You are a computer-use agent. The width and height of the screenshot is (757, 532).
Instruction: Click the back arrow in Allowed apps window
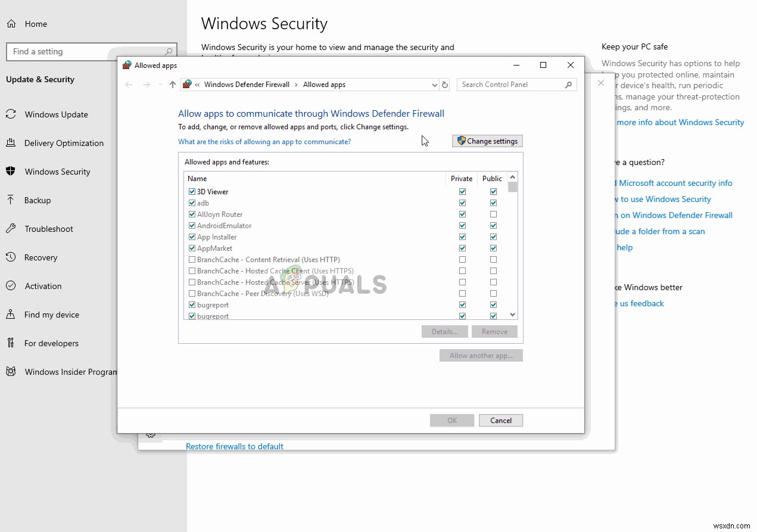pos(129,85)
